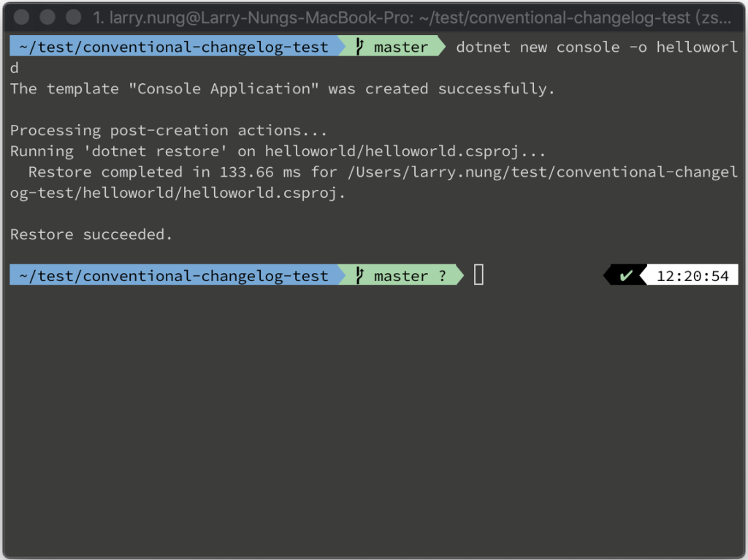Click the word master in bottom prompt
748x560 pixels.
[x=401, y=276]
